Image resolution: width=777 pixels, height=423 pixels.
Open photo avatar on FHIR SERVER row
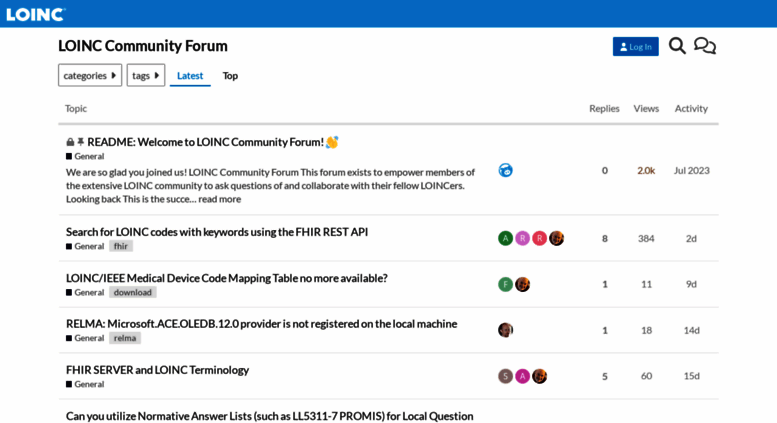point(539,376)
